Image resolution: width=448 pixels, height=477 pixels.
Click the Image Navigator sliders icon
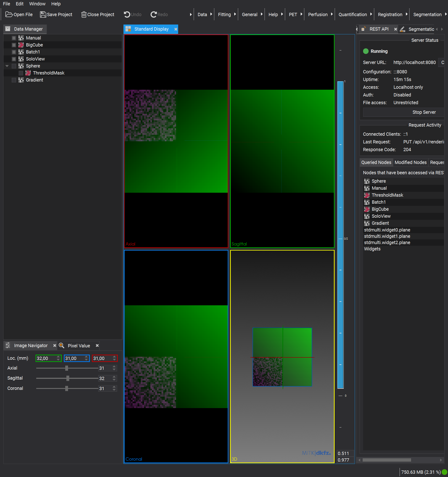[x=8, y=345]
